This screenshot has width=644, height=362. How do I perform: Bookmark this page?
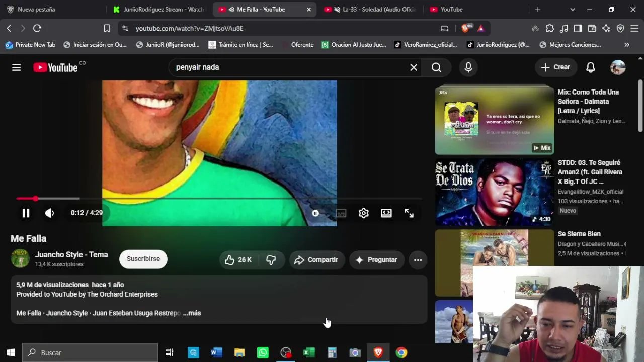pos(107,29)
